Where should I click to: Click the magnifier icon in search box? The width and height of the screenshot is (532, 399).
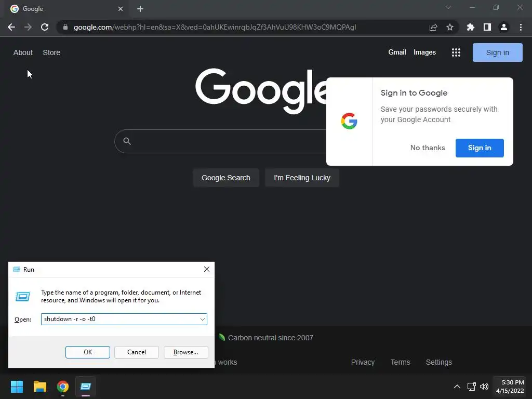pyautogui.click(x=127, y=141)
